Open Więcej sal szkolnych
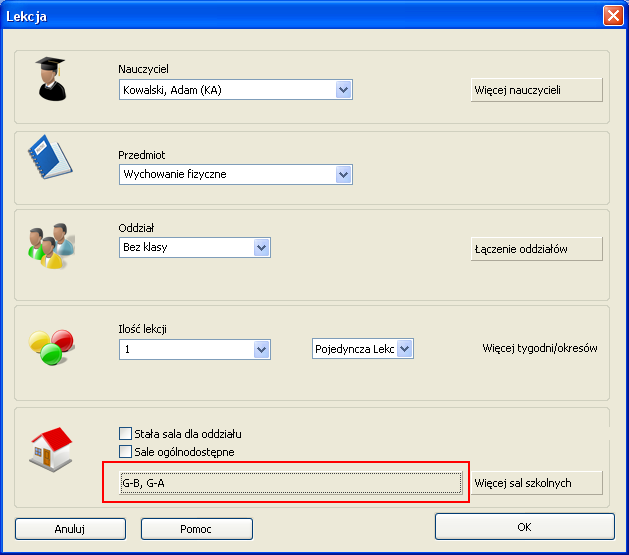The height and width of the screenshot is (555, 629). pos(536,483)
